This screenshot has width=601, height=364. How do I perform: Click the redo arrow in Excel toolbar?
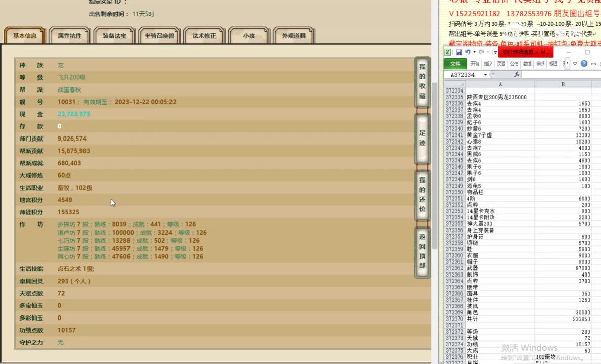tap(481, 52)
